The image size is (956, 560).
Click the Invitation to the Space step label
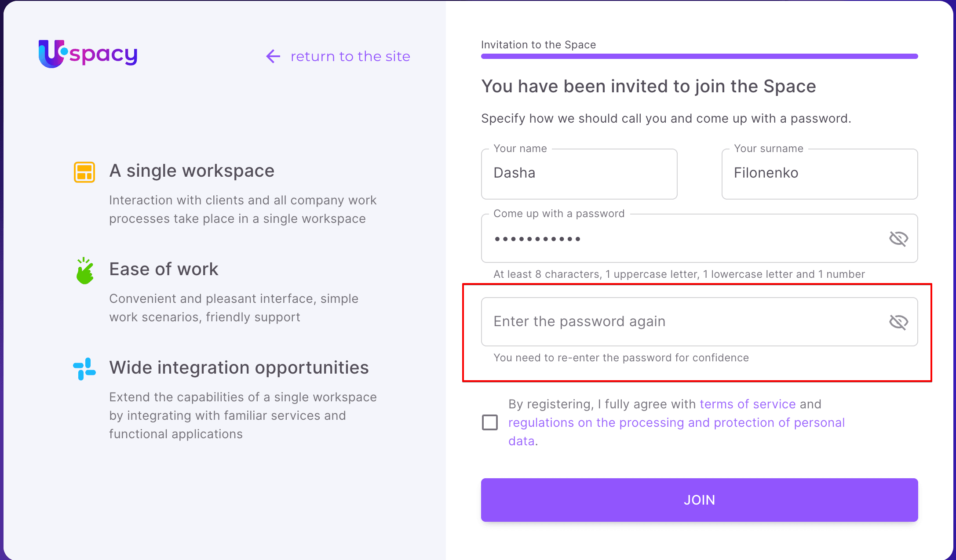[538, 45]
